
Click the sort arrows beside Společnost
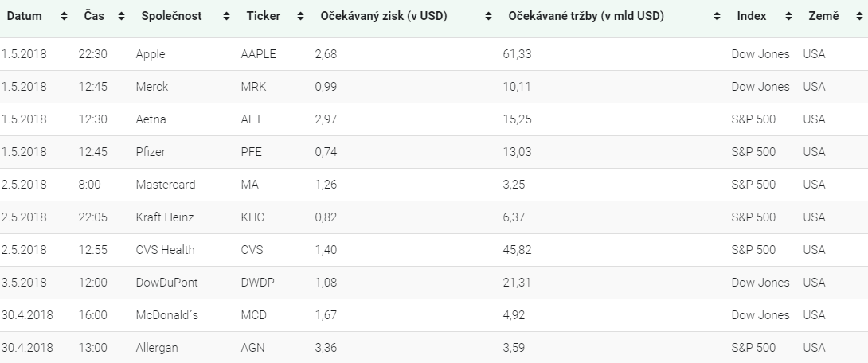[226, 16]
